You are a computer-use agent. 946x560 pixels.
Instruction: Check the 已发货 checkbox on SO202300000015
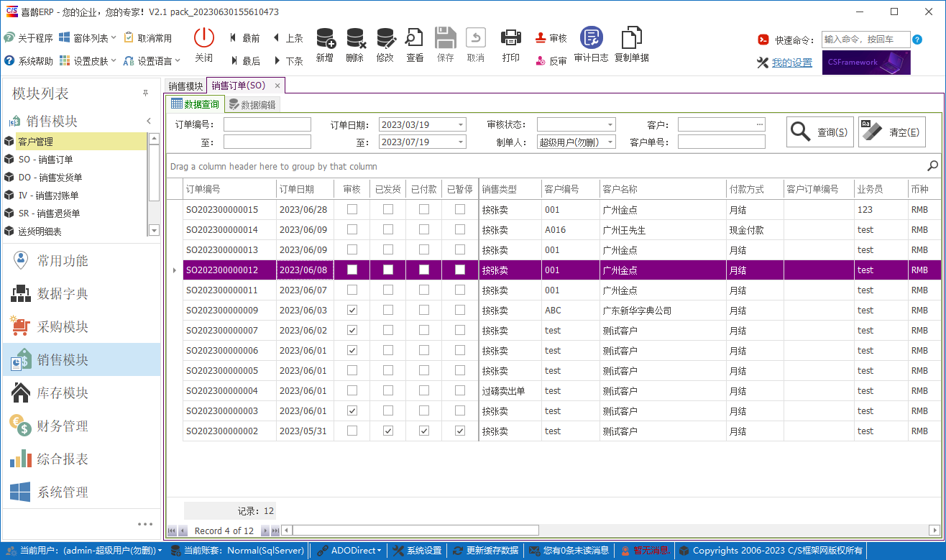click(388, 209)
